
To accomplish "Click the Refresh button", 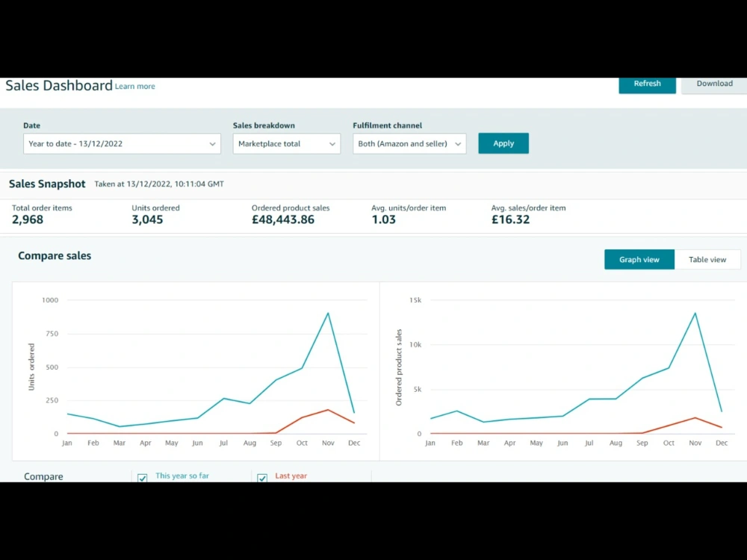I will 647,84.
